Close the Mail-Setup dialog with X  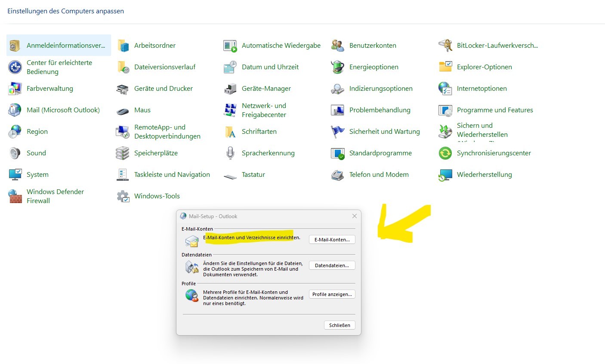coord(354,216)
